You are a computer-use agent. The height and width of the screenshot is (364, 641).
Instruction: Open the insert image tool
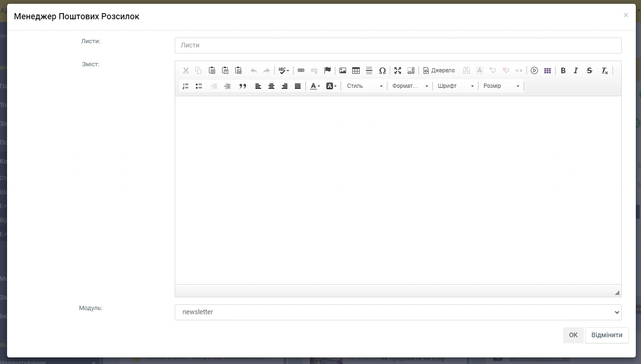(343, 70)
